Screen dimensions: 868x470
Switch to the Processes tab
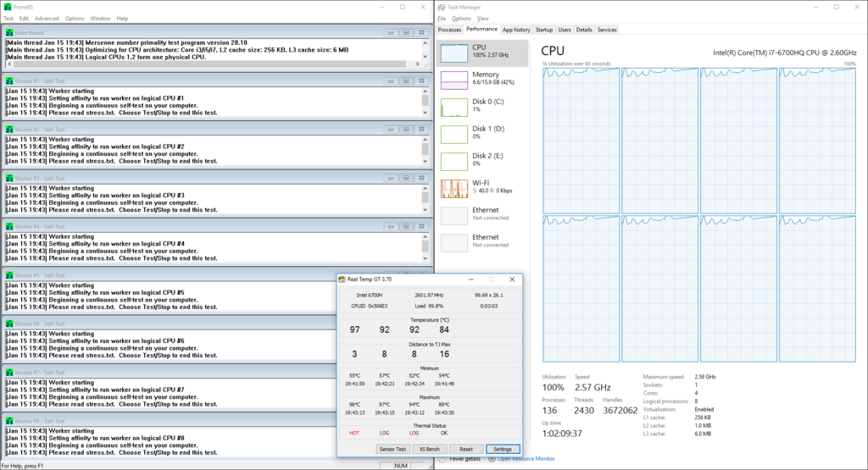(x=449, y=30)
